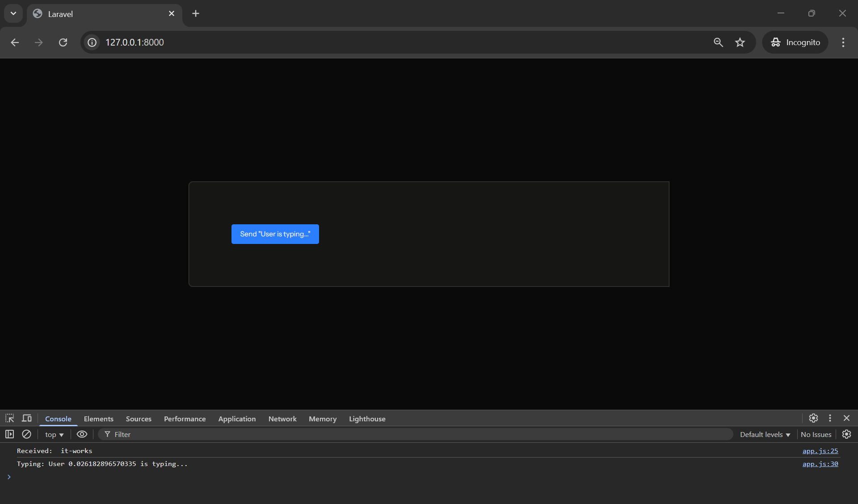Click the live expression eye icon

pyautogui.click(x=82, y=434)
